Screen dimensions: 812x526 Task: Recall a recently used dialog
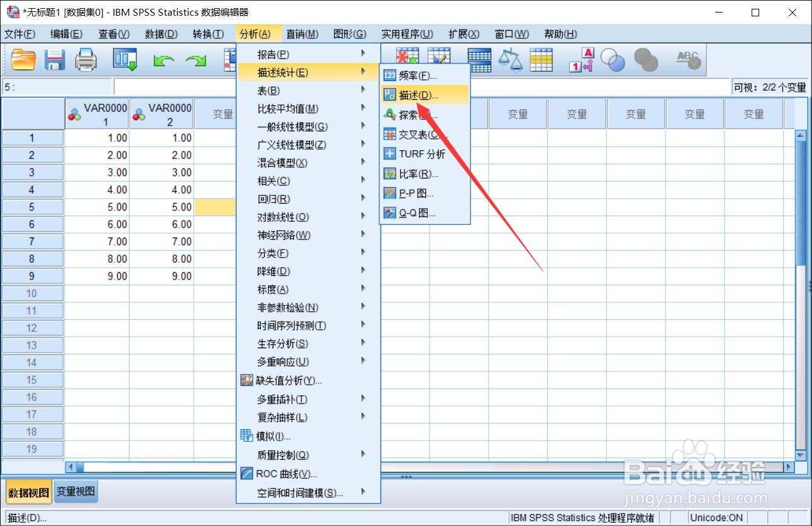[x=124, y=59]
